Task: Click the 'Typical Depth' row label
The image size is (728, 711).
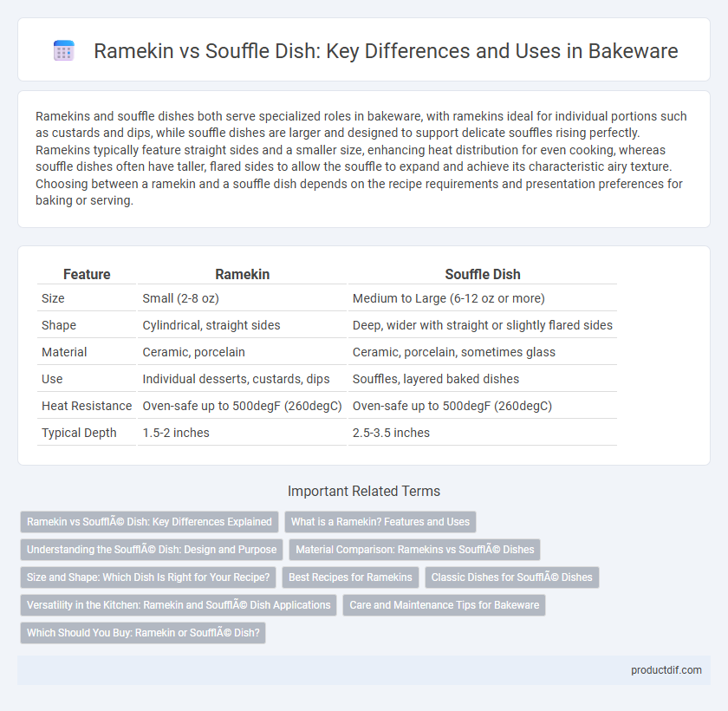Action: point(79,433)
